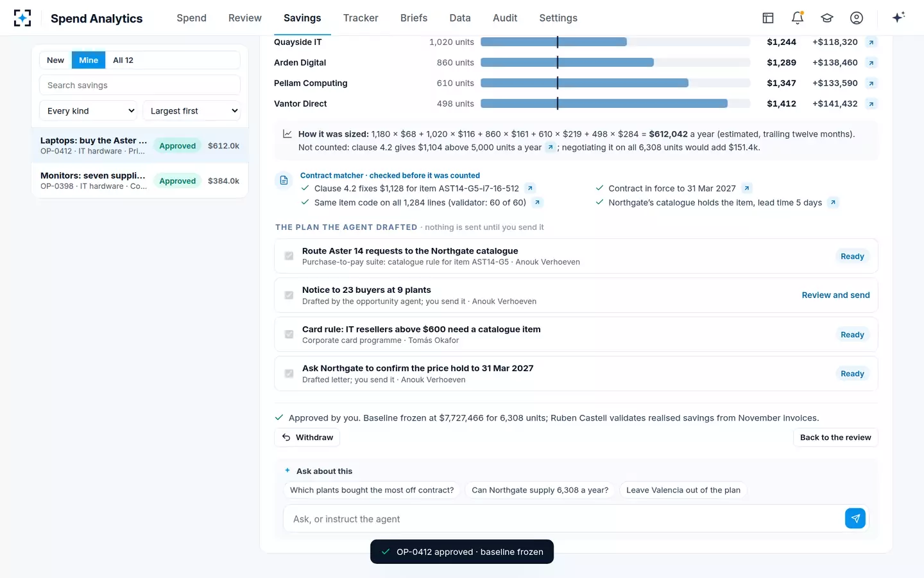Open source link beside Contract in force line

click(746, 188)
